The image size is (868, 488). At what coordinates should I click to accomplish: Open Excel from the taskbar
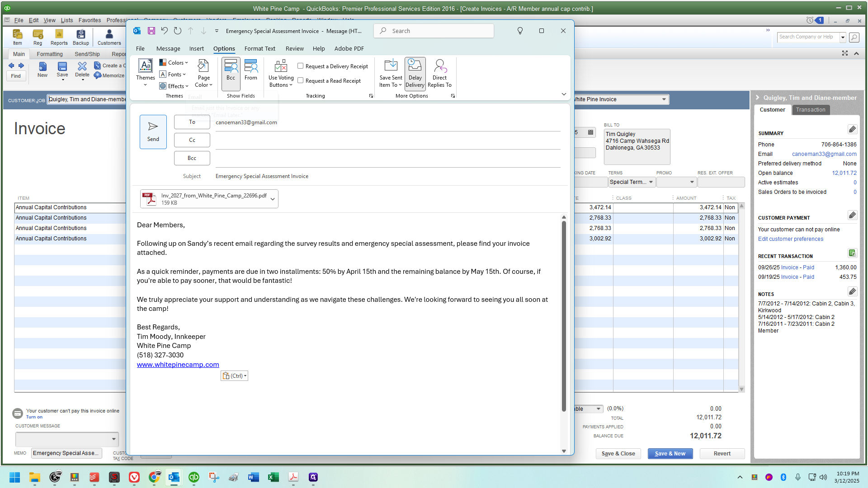tap(273, 477)
